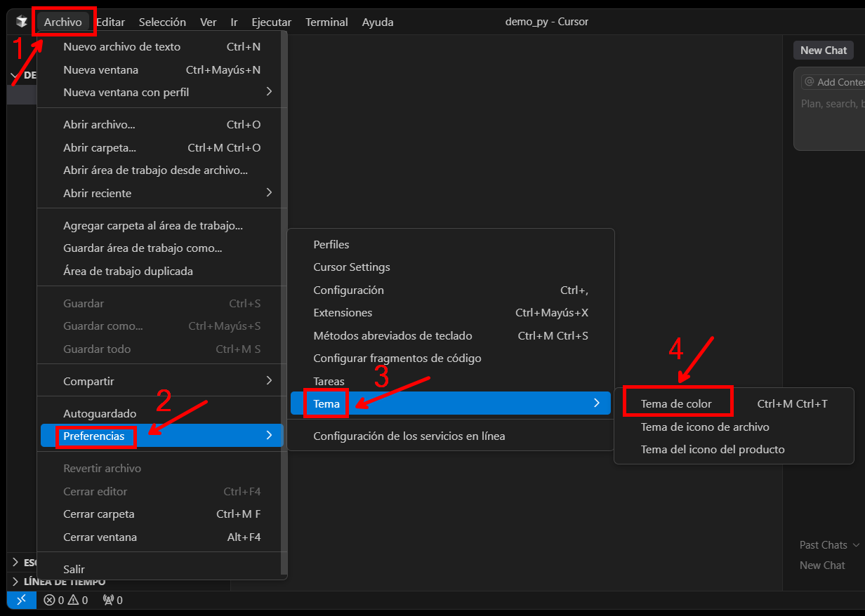Select Abrir área de trabajo desde archivo

[x=161, y=170]
